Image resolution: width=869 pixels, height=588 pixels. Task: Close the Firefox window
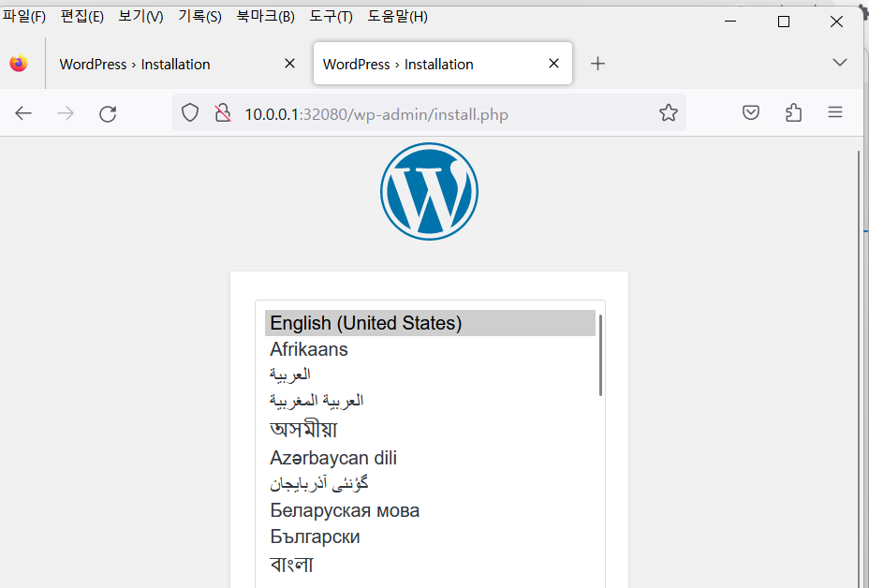click(x=836, y=22)
